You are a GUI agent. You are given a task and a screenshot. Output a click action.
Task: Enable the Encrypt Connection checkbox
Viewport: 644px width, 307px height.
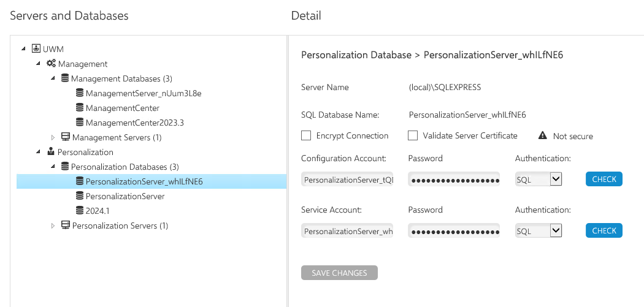click(306, 136)
